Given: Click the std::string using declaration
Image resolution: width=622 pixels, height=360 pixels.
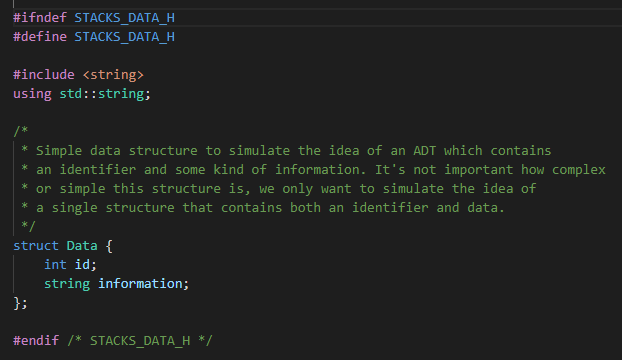Looking at the screenshot, I should [102, 94].
